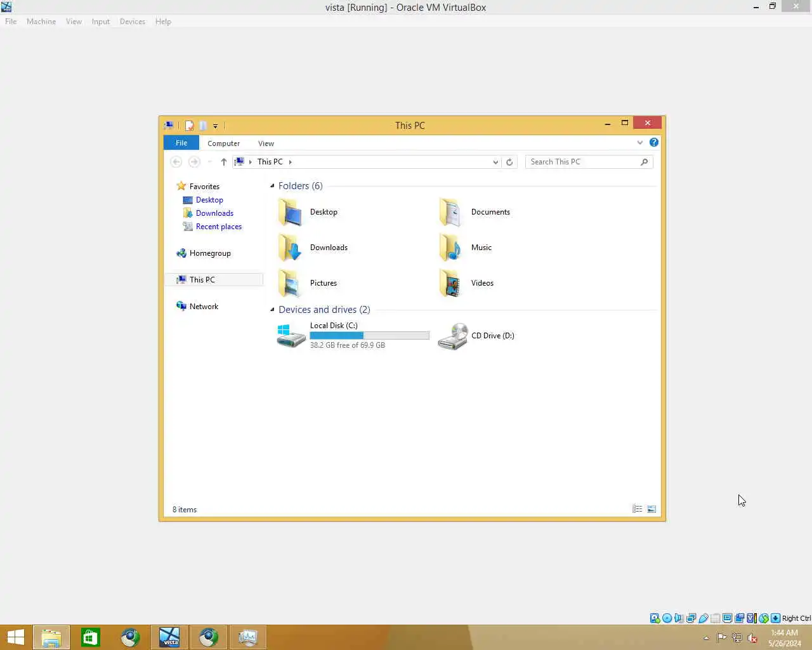812x650 pixels.
Task: Click the Windows Start button
Action: (x=15, y=637)
